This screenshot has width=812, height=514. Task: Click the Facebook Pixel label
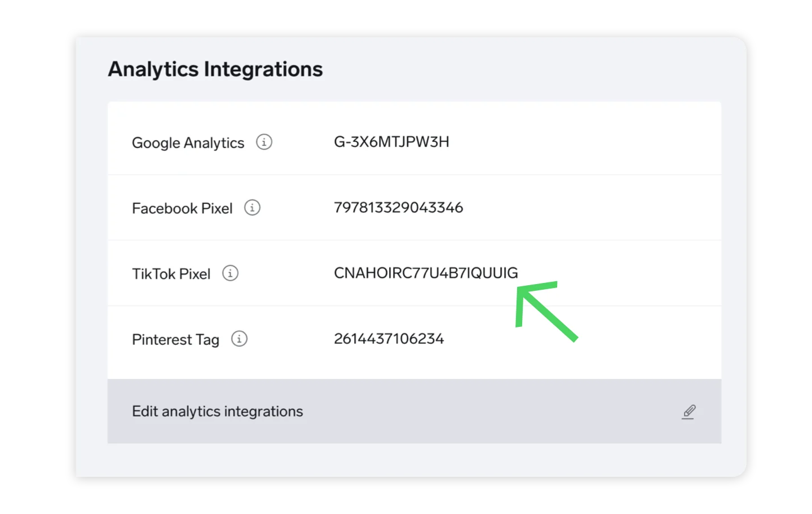[182, 209]
